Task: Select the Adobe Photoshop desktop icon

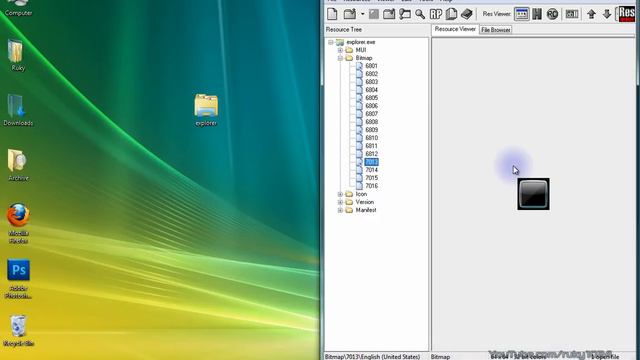Action: pos(18,279)
